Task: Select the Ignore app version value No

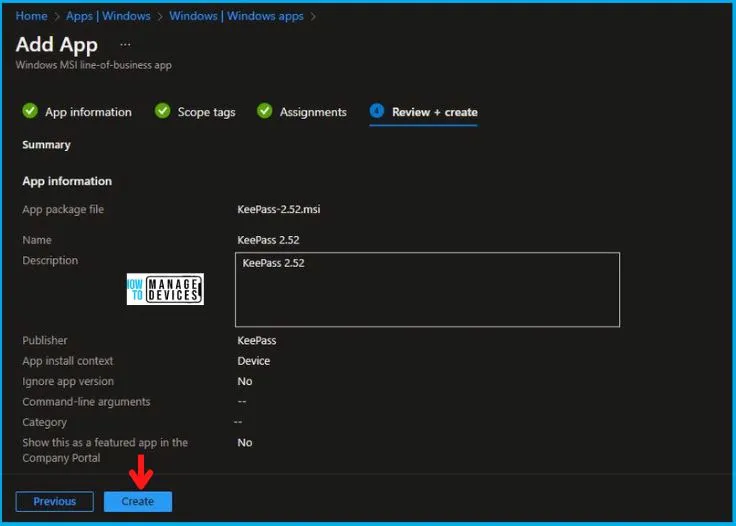Action: pos(245,381)
